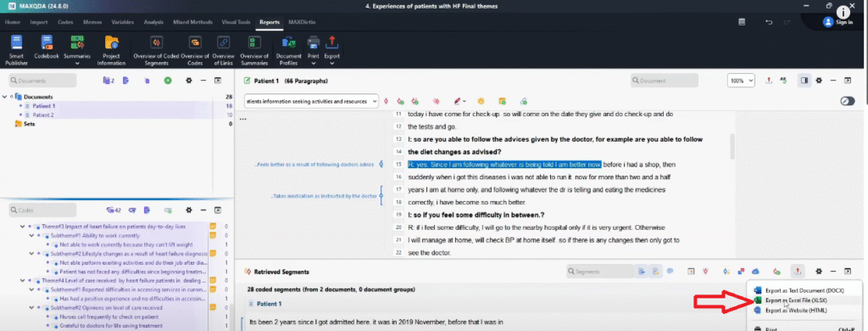Open Retrieved Segments settings gear

tap(819, 271)
